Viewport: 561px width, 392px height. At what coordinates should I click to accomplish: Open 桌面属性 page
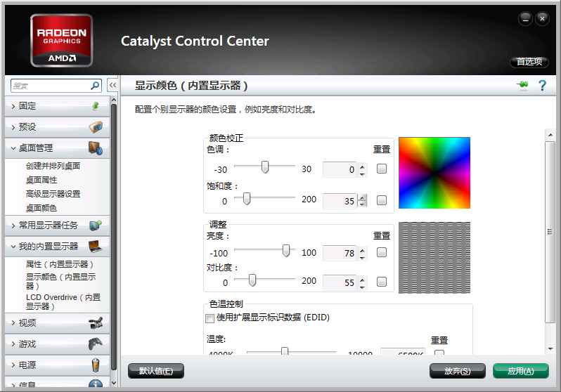41,180
